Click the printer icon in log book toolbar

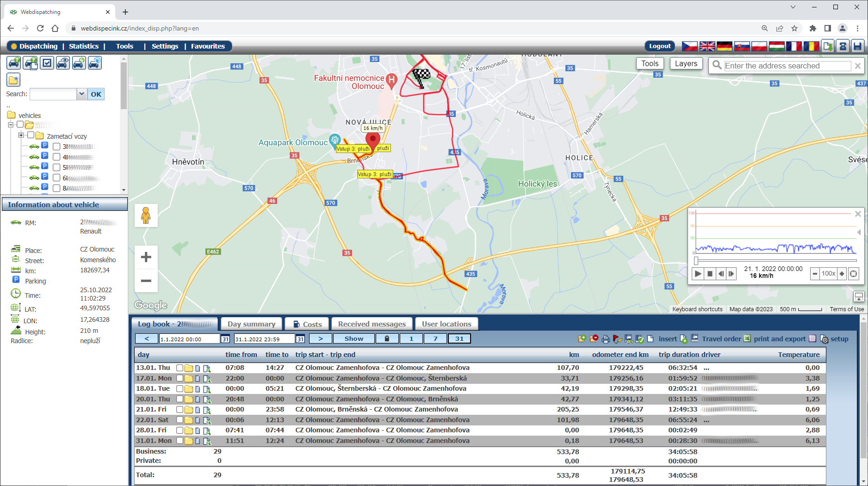click(605, 339)
